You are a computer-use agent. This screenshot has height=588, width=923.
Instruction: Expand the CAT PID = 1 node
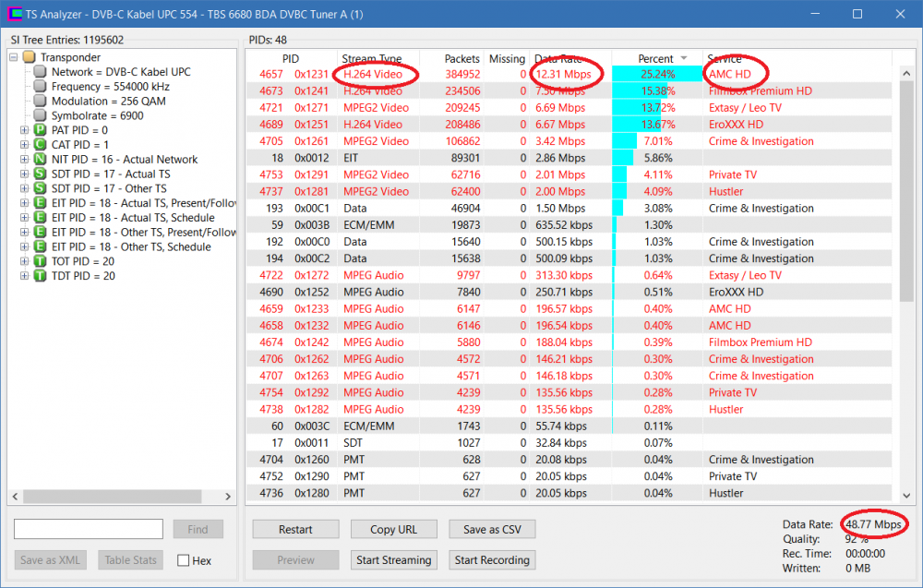pos(24,145)
